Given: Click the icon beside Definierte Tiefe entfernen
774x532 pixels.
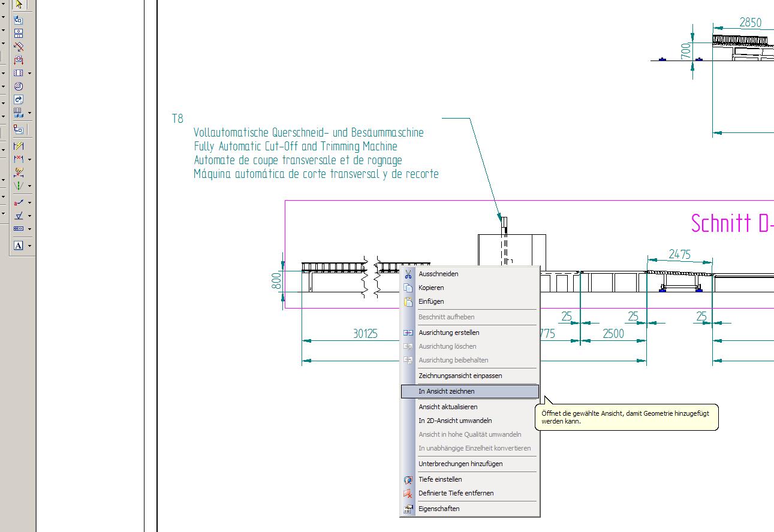Looking at the screenshot, I should coord(408,493).
